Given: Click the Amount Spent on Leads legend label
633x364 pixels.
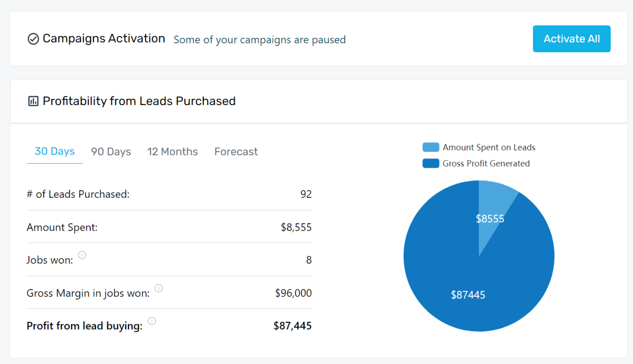Looking at the screenshot, I should pyautogui.click(x=489, y=147).
